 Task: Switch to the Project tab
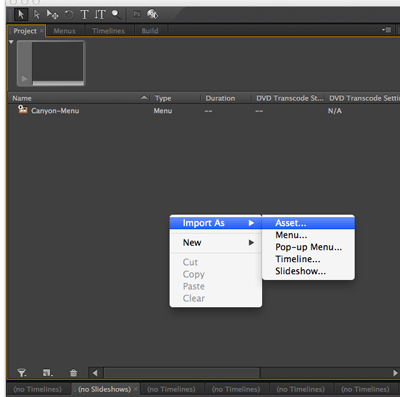25,31
